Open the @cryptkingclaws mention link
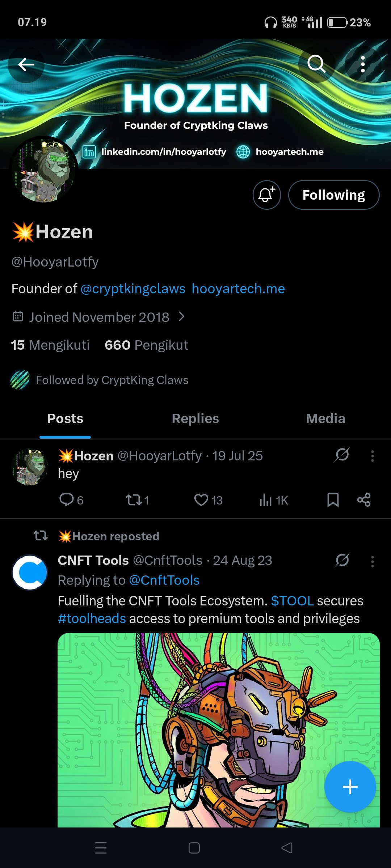The height and width of the screenshot is (868, 391). [133, 289]
